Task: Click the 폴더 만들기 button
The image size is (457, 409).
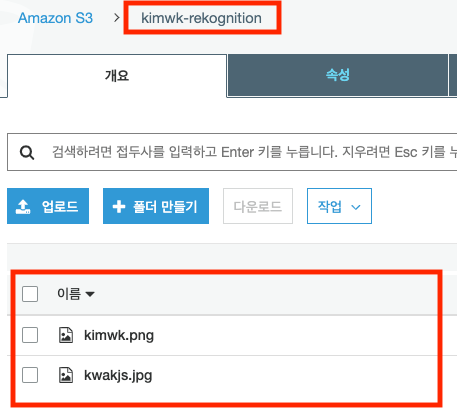Action: coord(156,206)
